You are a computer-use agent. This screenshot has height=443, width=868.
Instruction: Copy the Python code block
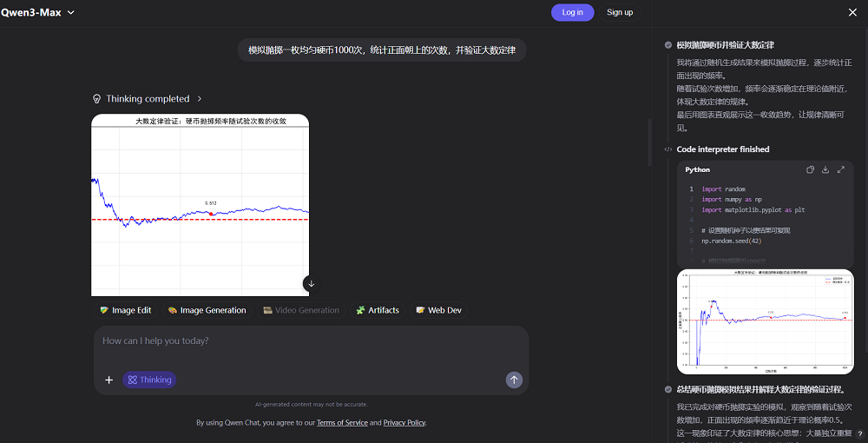810,170
